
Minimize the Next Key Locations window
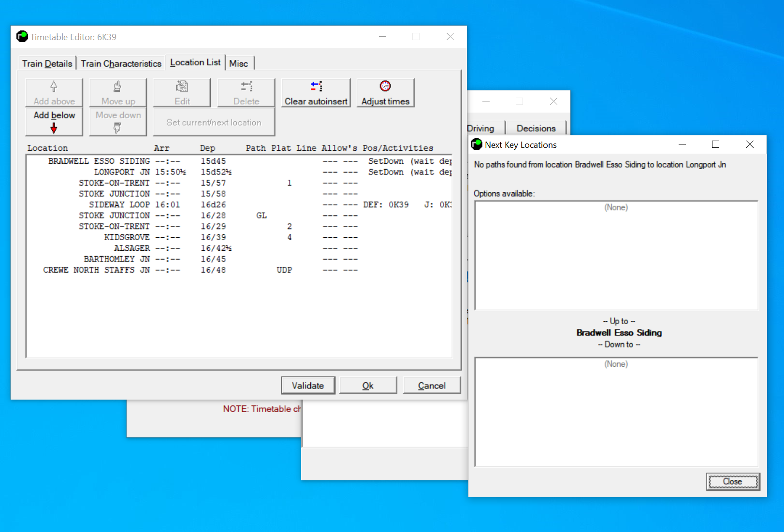(x=682, y=144)
